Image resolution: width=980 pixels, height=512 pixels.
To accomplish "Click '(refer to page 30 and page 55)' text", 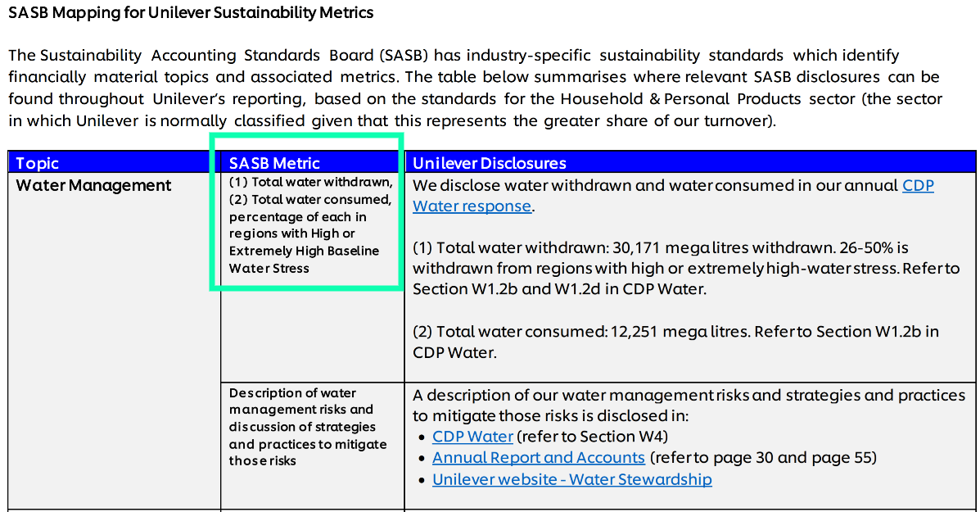I will [763, 458].
